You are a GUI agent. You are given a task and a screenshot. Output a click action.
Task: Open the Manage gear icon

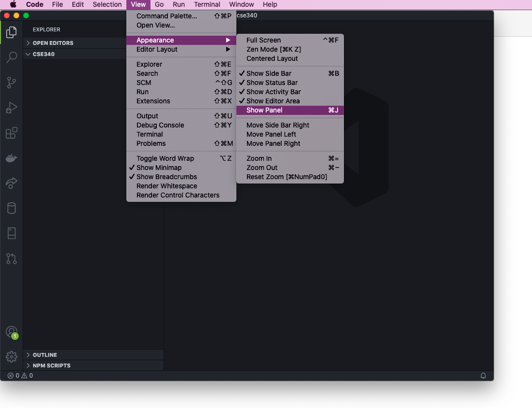click(x=12, y=357)
